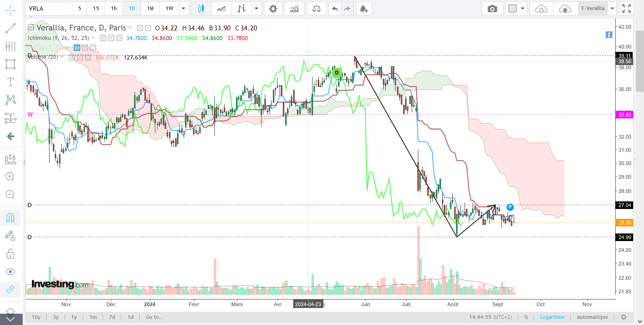Select the text annotation tool
644x325 pixels.
pyautogui.click(x=10, y=82)
